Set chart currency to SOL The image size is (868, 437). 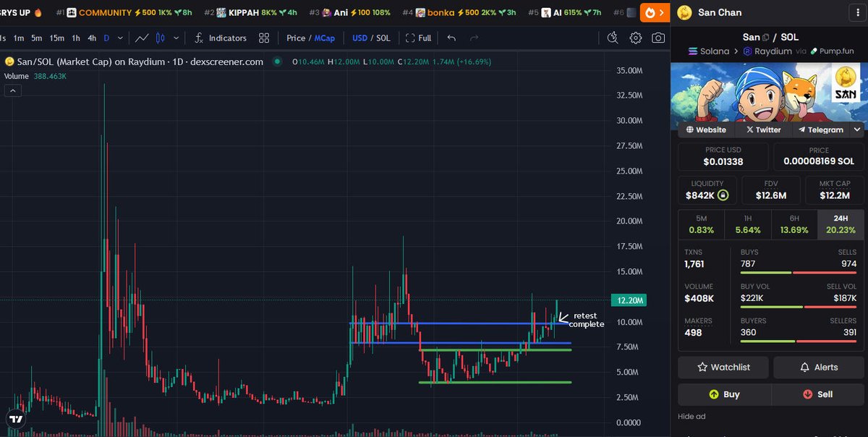pyautogui.click(x=383, y=38)
